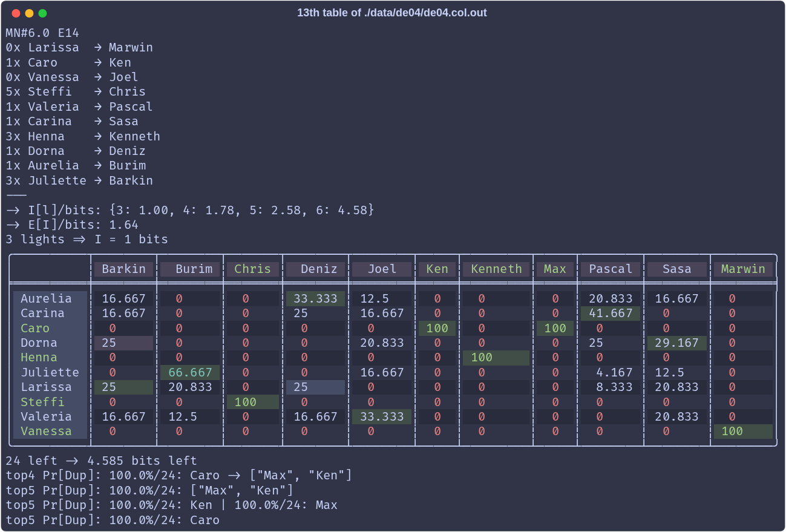The width and height of the screenshot is (786, 532).
Task: Select the 'MN#6.0 E14' header line
Action: point(42,33)
